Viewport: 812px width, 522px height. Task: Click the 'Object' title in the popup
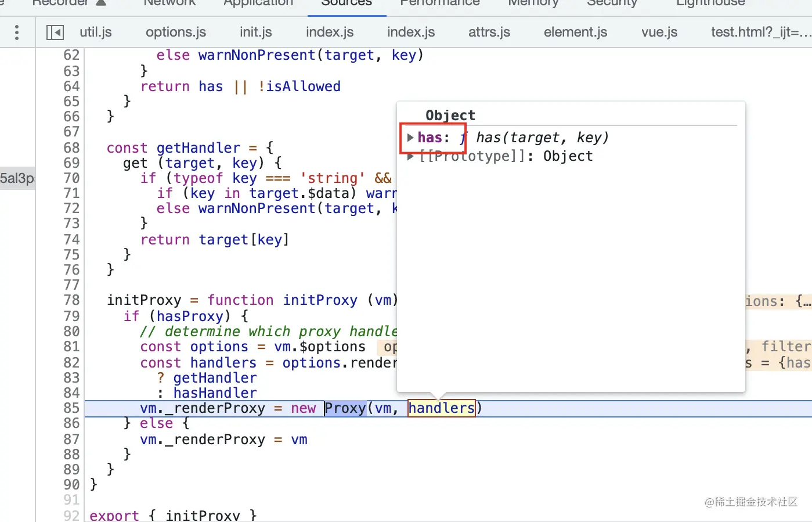coord(450,115)
